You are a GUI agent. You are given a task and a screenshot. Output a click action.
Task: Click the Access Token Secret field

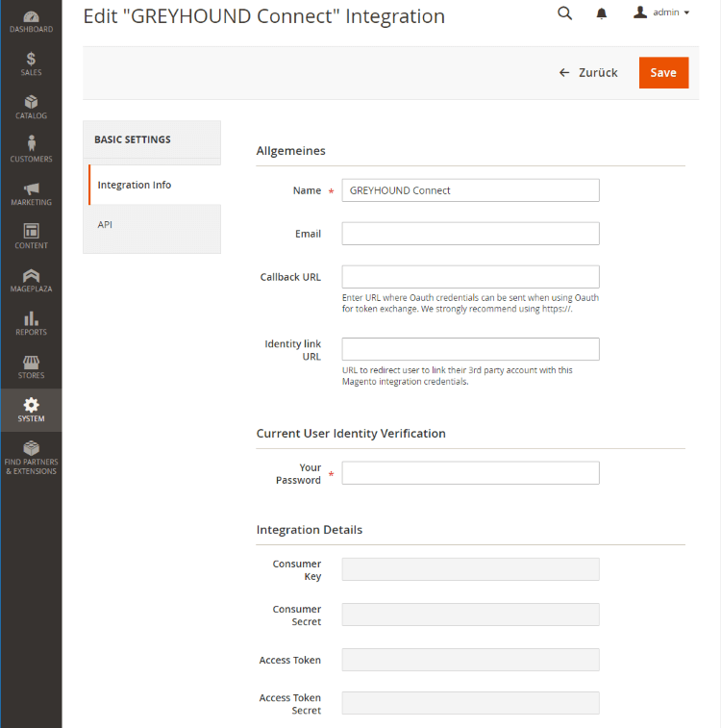coord(470,703)
